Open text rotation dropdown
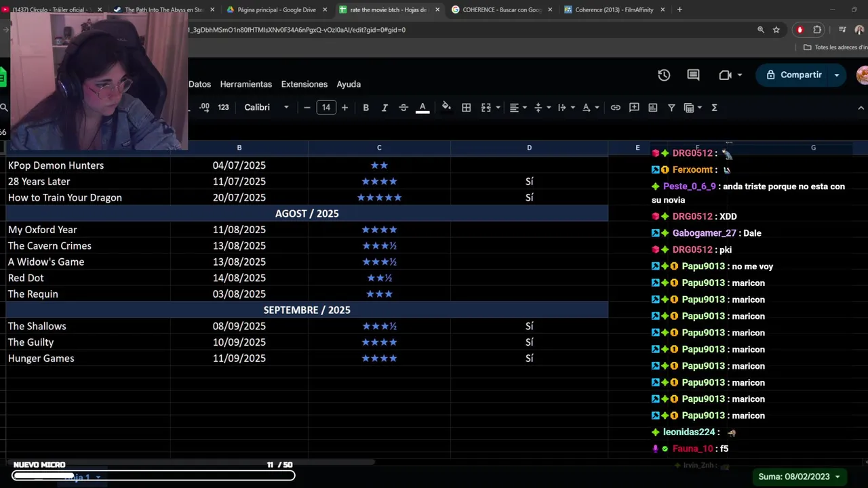 tap(590, 108)
